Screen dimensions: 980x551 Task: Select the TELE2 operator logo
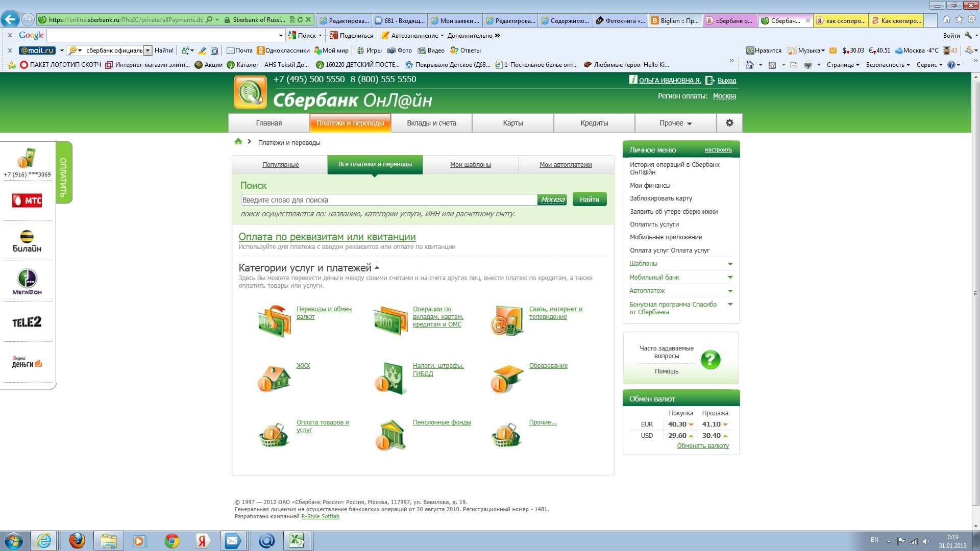pos(27,322)
